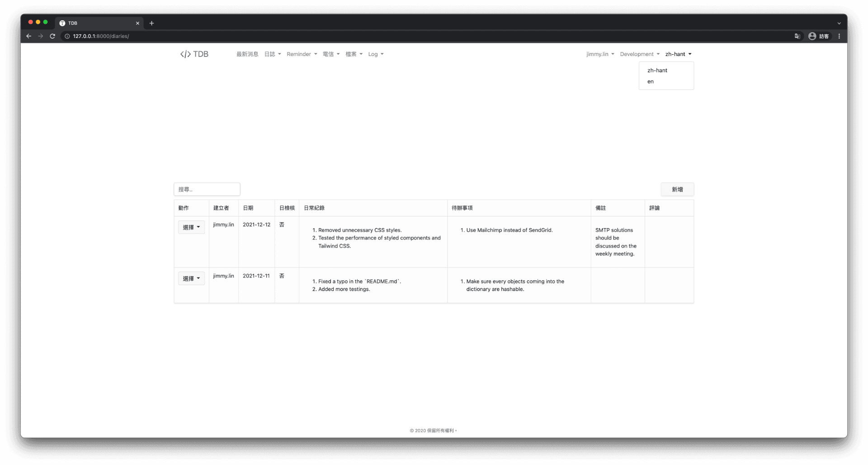Click 'Tested the performance of styled components' entry
This screenshot has height=465, width=868.
click(379, 242)
